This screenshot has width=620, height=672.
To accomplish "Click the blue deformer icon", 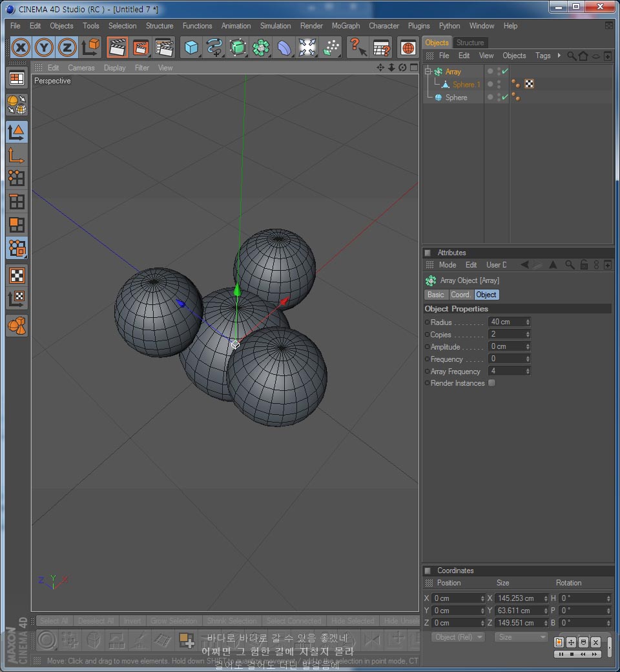I will [284, 48].
